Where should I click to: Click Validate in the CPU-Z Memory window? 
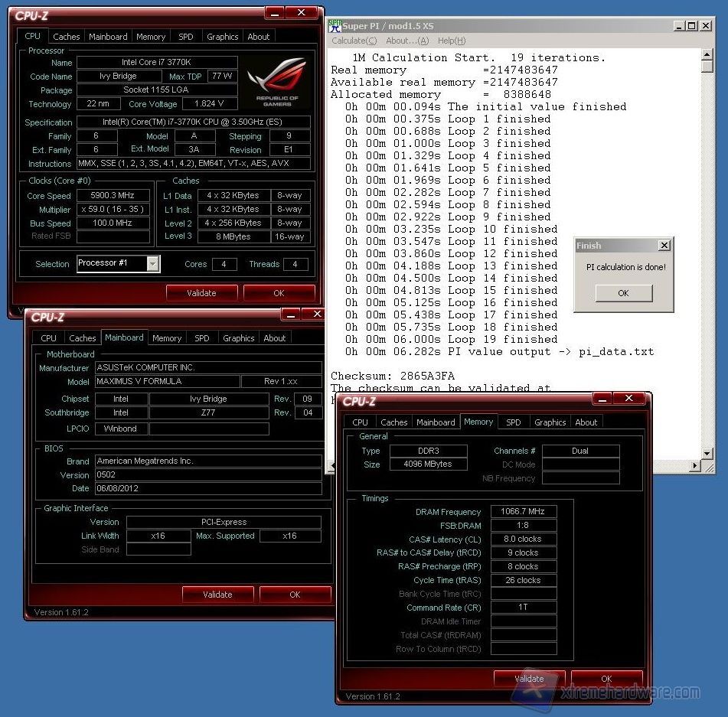click(x=529, y=679)
